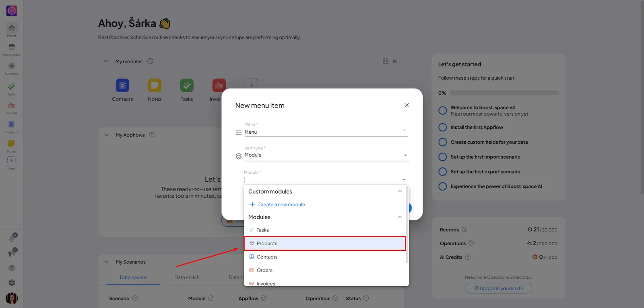Click the help icon beside the Module column

pyautogui.click(x=211, y=298)
